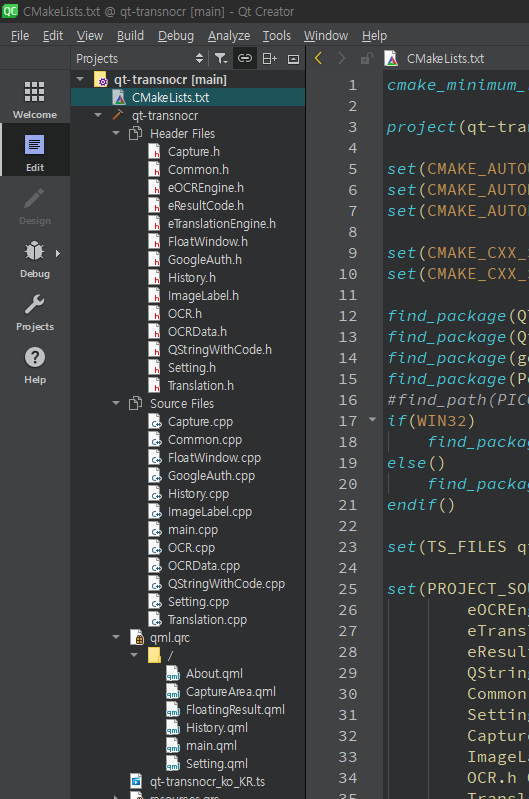The width and height of the screenshot is (529, 799).
Task: Open the Help menu
Action: 375,36
